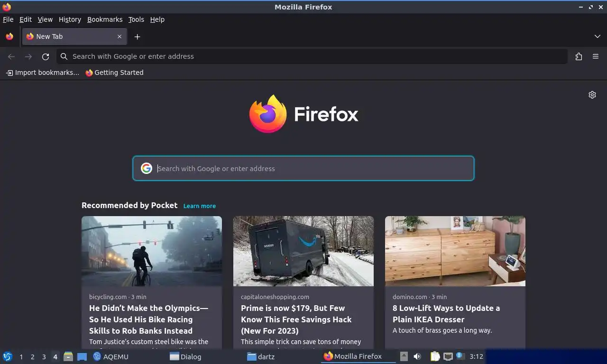This screenshot has height=364, width=607.
Task: Open the Extensions puzzle-piece button
Action: tap(579, 56)
